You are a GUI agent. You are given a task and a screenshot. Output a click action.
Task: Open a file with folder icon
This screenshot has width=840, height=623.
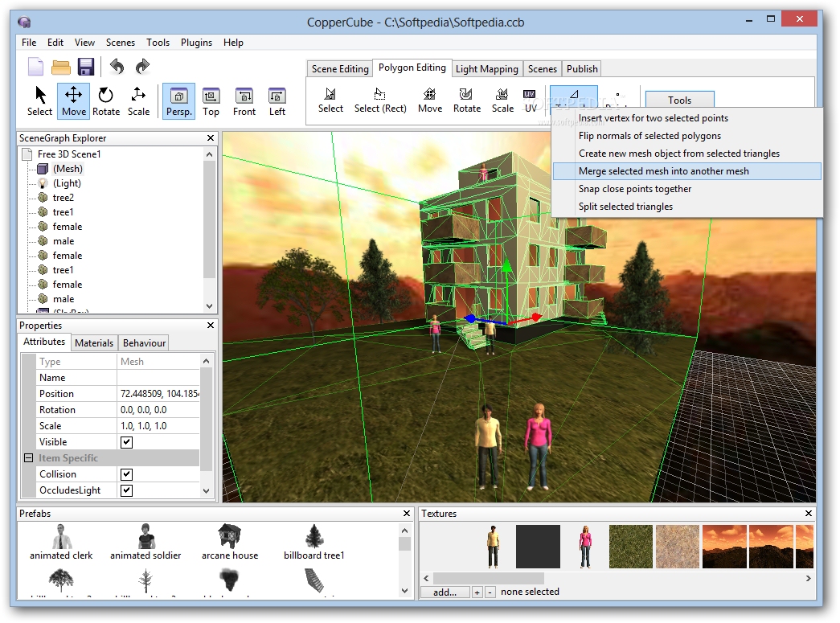61,67
